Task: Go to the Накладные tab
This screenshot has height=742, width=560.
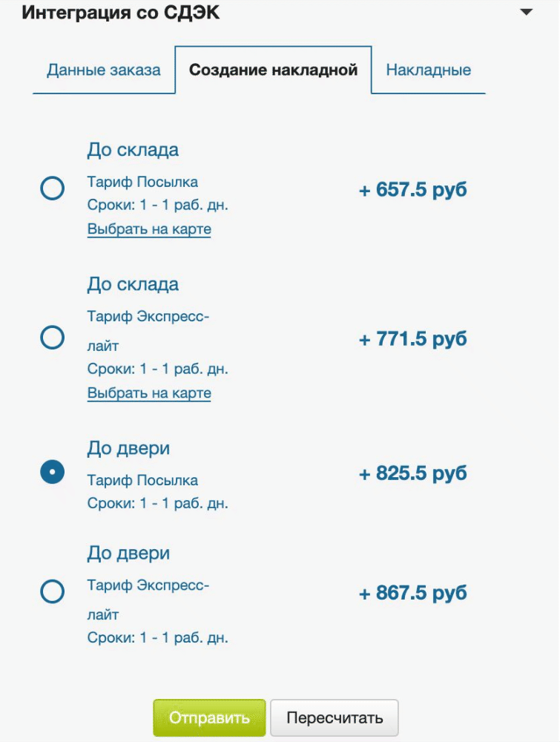Action: tap(429, 70)
